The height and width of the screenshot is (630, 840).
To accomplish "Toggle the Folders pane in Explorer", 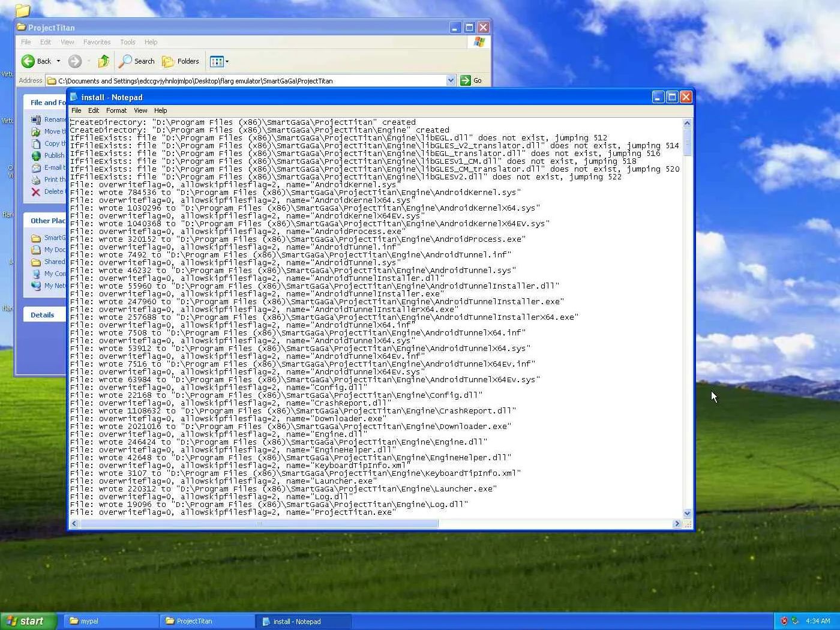I will [x=181, y=61].
